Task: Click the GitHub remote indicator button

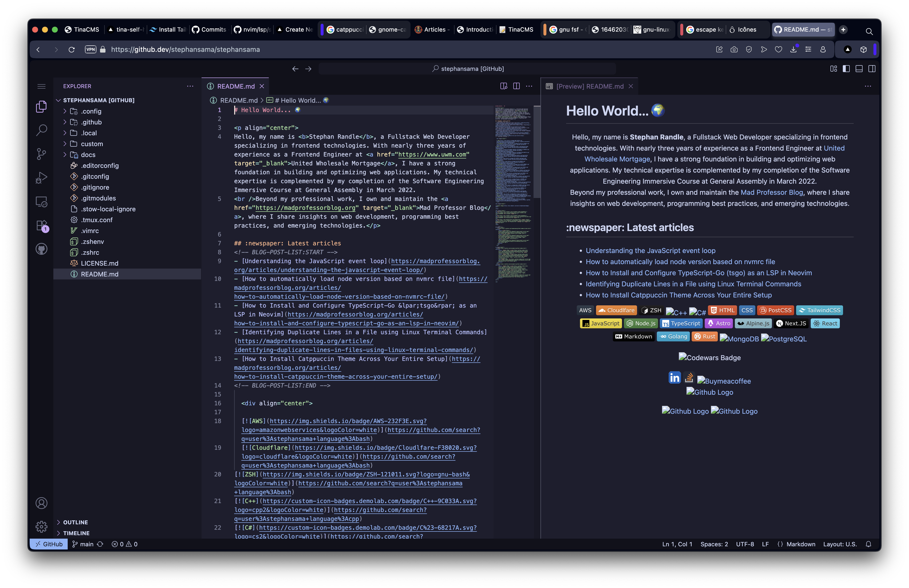Action: click(x=49, y=544)
